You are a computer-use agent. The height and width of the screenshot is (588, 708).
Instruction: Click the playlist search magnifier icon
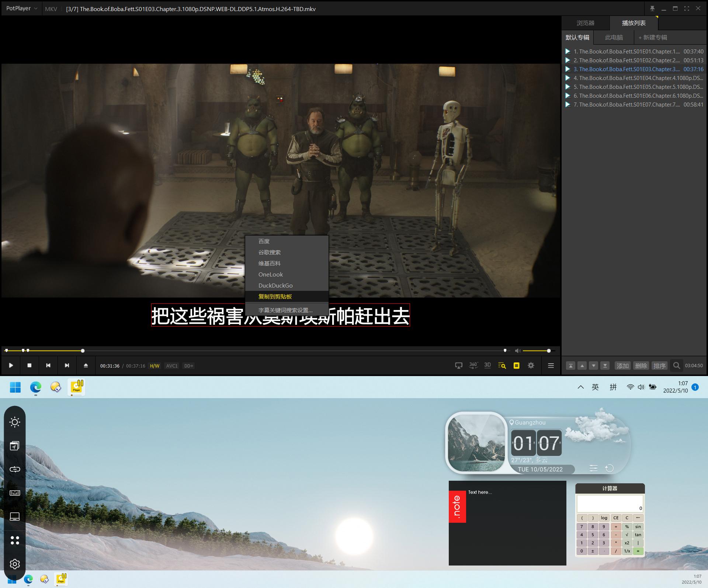676,365
